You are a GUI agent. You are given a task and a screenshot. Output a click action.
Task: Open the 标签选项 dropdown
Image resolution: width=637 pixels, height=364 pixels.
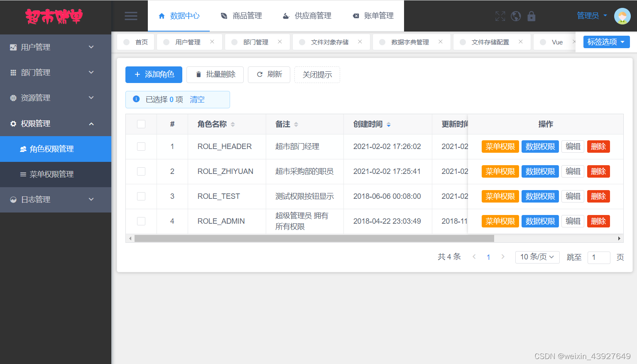click(606, 42)
